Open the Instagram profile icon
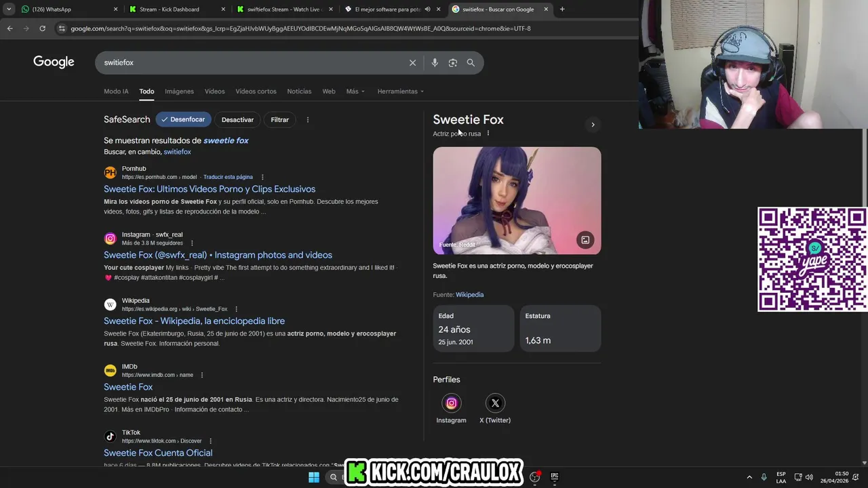 (x=451, y=403)
